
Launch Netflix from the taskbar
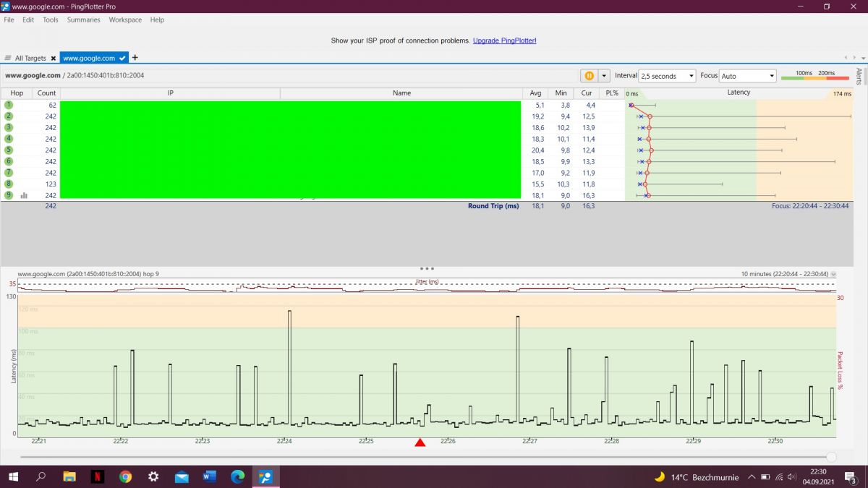coord(97,476)
